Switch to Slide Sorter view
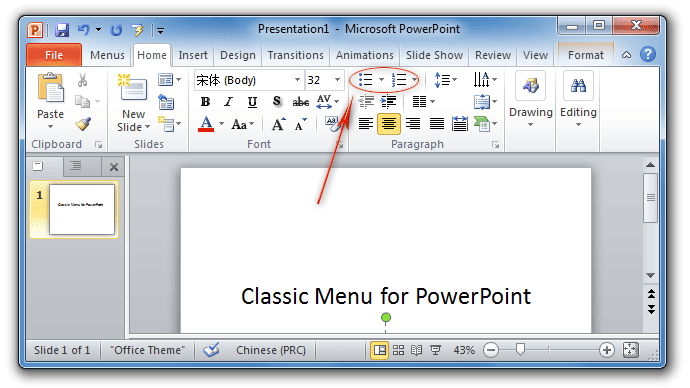 pos(398,350)
